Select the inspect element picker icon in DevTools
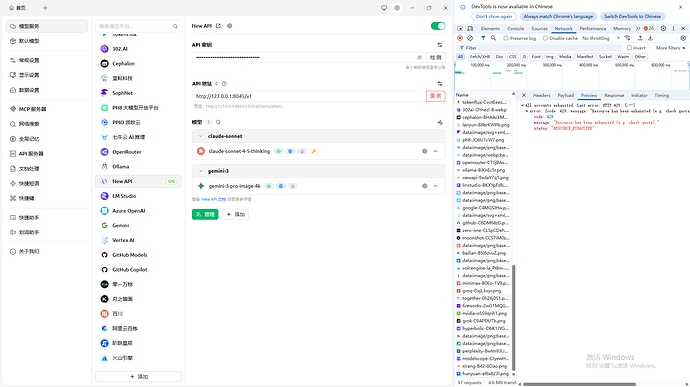690x387 pixels. pyautogui.click(x=460, y=29)
